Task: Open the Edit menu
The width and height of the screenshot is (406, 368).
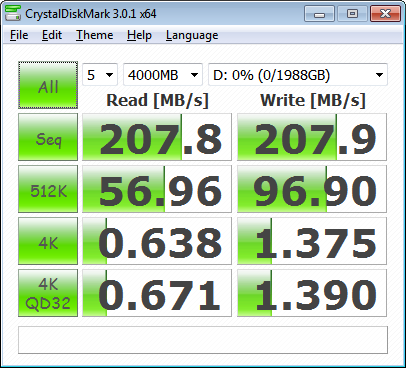Action: [52, 35]
